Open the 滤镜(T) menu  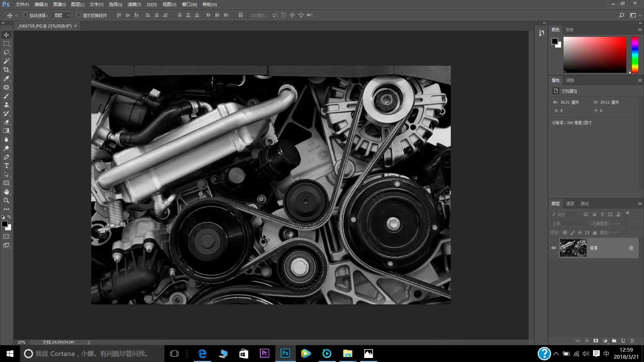(134, 4)
